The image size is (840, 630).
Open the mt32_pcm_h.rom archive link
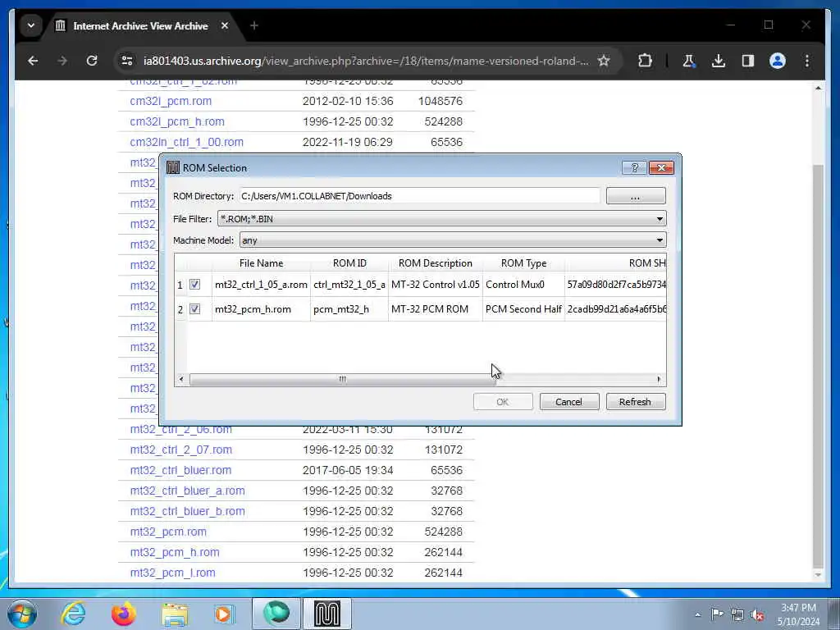(175, 552)
